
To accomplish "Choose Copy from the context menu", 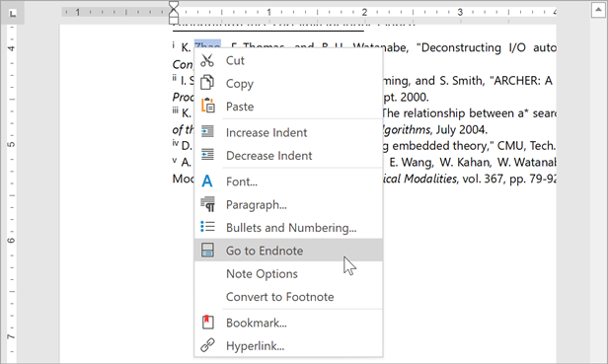I will tap(288, 83).
